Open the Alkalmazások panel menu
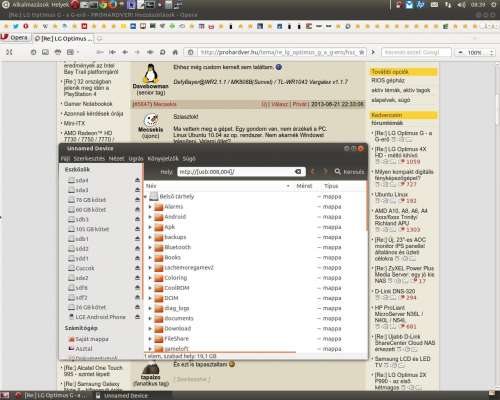The height and width of the screenshot is (400, 500). tap(30, 5)
